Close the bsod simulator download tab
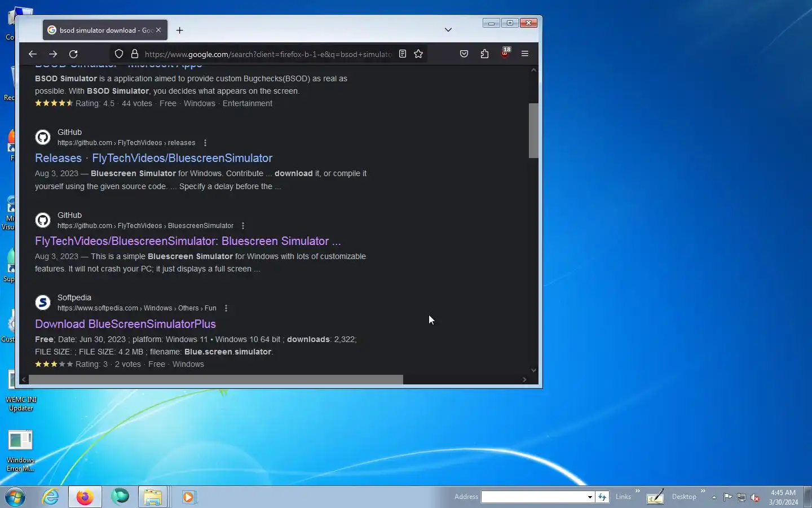The height and width of the screenshot is (508, 812). tap(158, 30)
